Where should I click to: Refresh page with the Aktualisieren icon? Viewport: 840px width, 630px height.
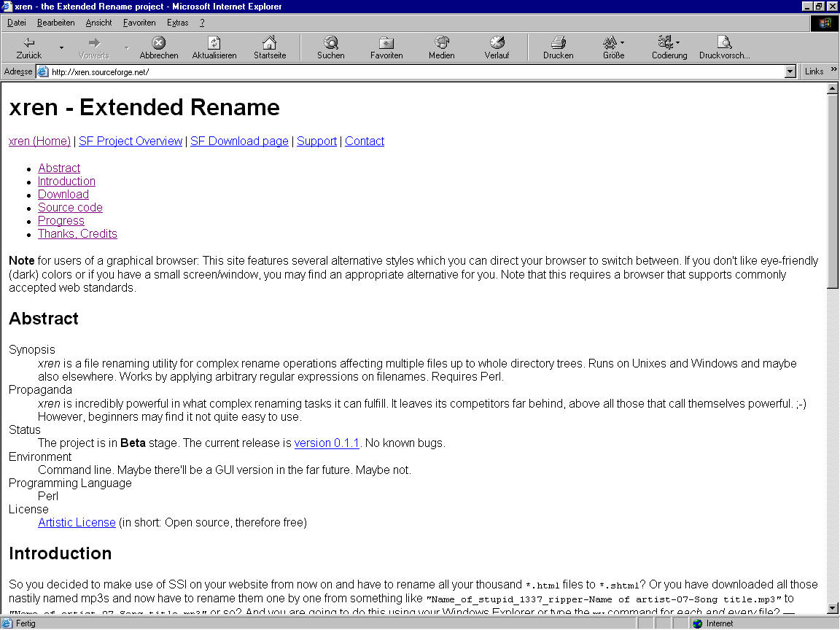click(214, 43)
